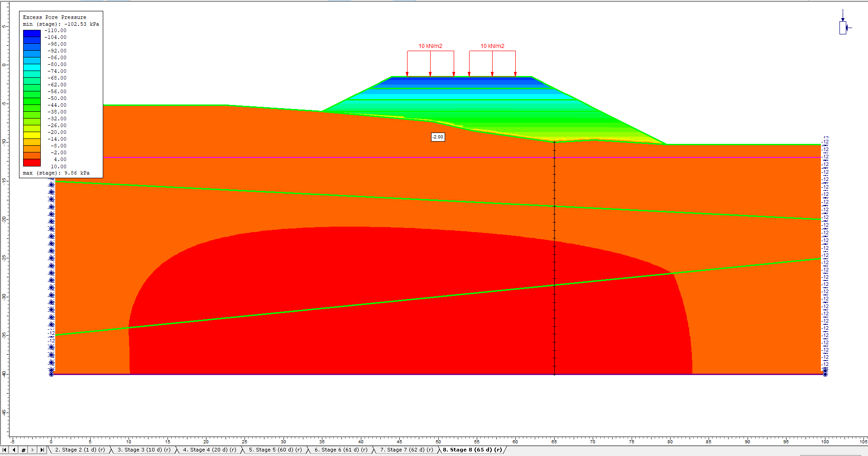This screenshot has width=868, height=456.
Task: Go back one stage with previous-stage arrow
Action: (14, 450)
